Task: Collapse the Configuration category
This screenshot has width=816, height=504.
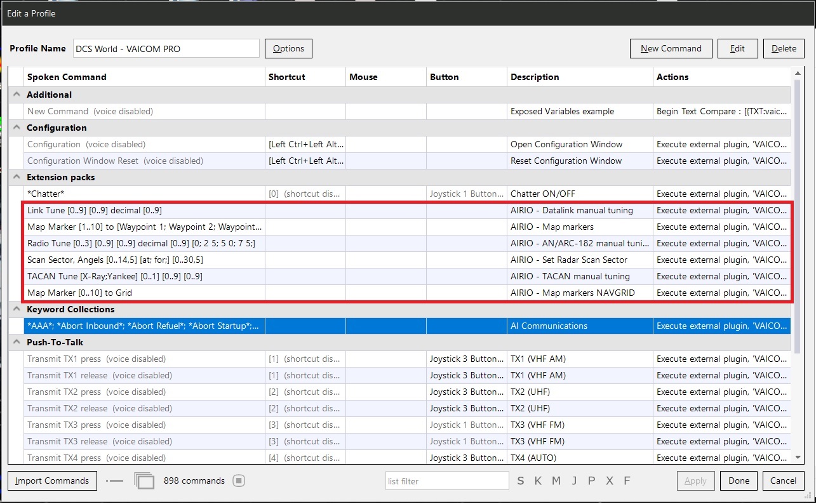Action: pos(16,128)
